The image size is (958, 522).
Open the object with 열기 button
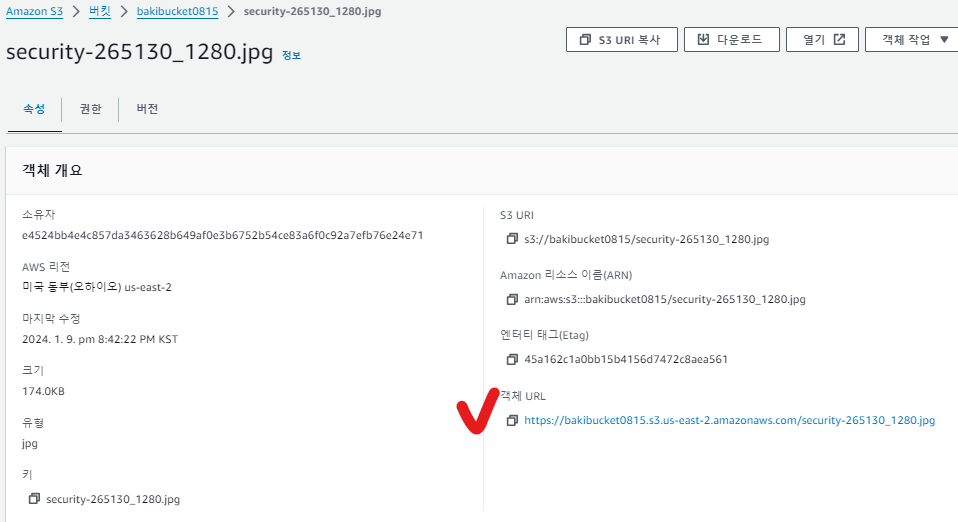tap(822, 40)
